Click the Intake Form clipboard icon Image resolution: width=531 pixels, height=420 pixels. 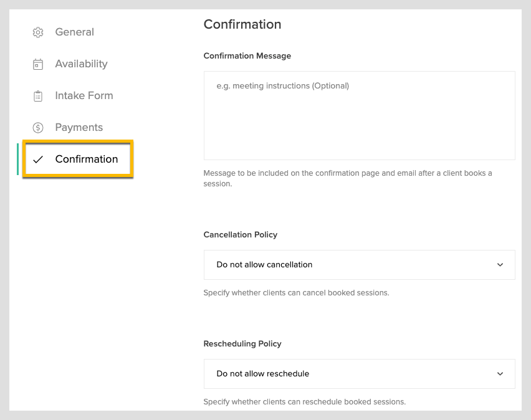(x=38, y=96)
